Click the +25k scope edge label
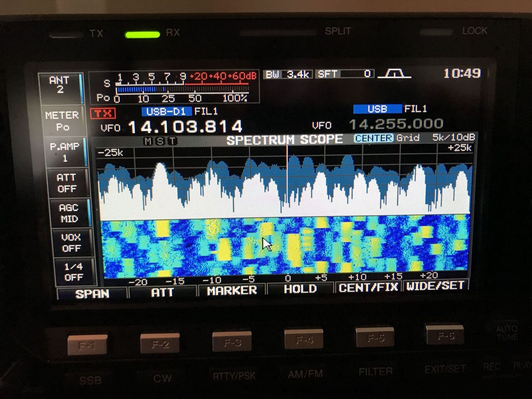The image size is (532, 399). (460, 148)
